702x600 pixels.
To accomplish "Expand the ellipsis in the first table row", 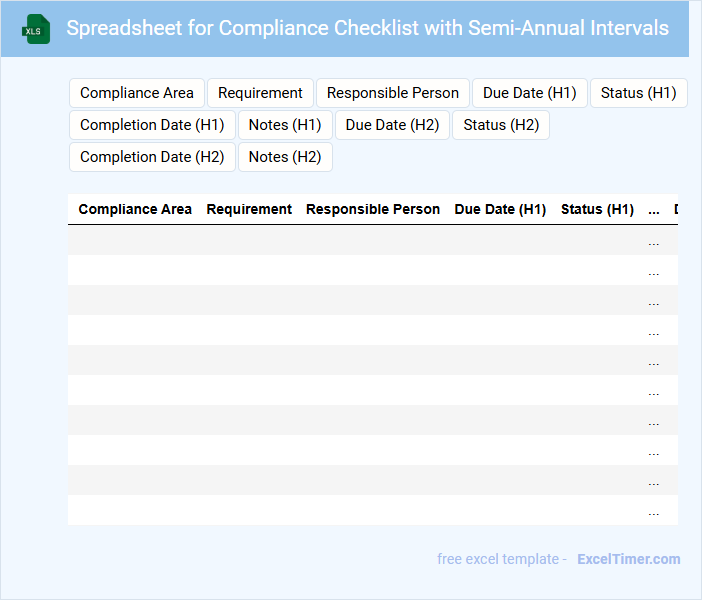I will pos(654,241).
